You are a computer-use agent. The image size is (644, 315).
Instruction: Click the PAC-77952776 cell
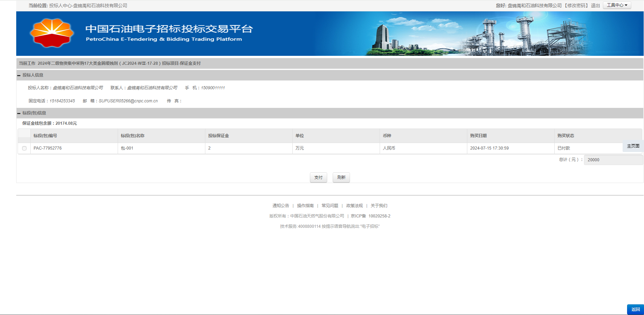click(x=74, y=148)
